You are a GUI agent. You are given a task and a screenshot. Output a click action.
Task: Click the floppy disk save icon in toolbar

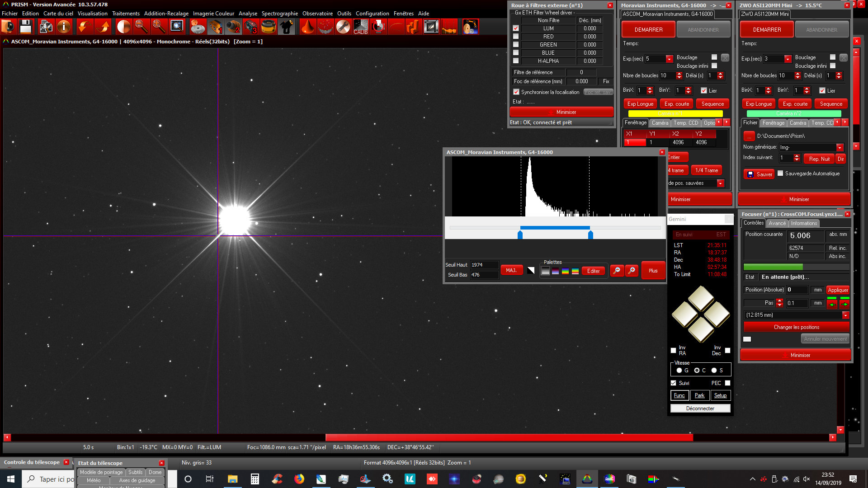tap(26, 27)
